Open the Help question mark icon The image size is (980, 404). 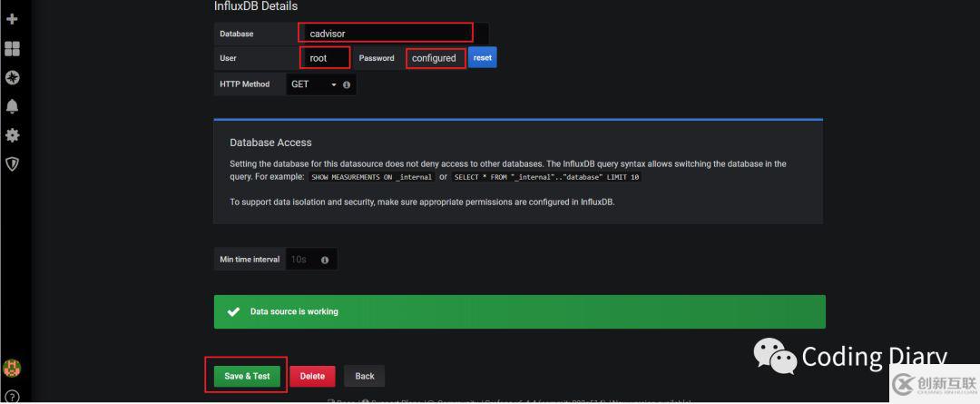click(x=12, y=397)
